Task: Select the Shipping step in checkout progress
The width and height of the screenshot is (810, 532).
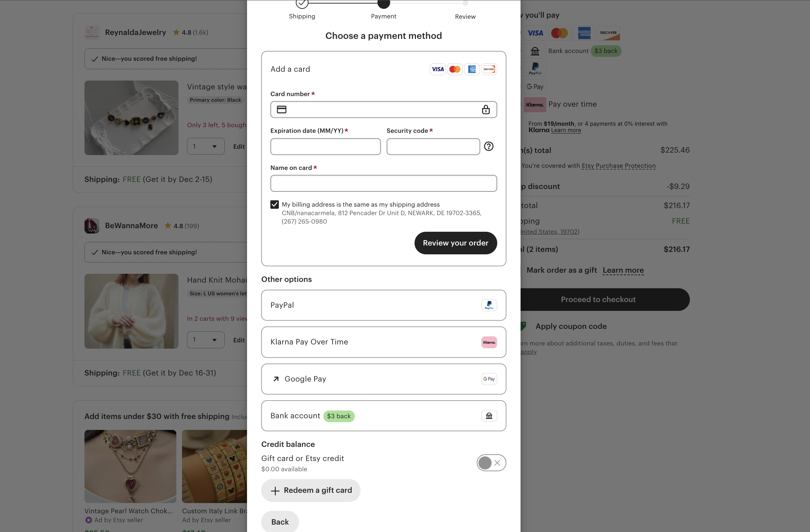Action: [x=302, y=4]
